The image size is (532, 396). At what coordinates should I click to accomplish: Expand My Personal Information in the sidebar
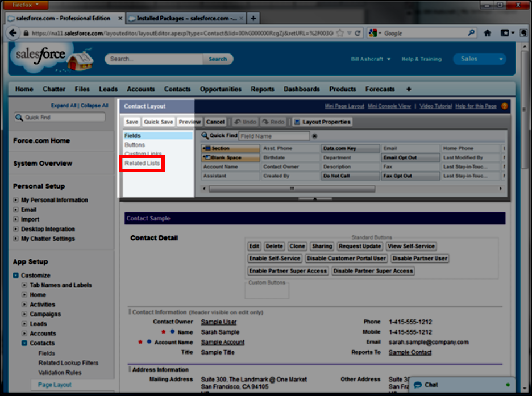(x=15, y=200)
